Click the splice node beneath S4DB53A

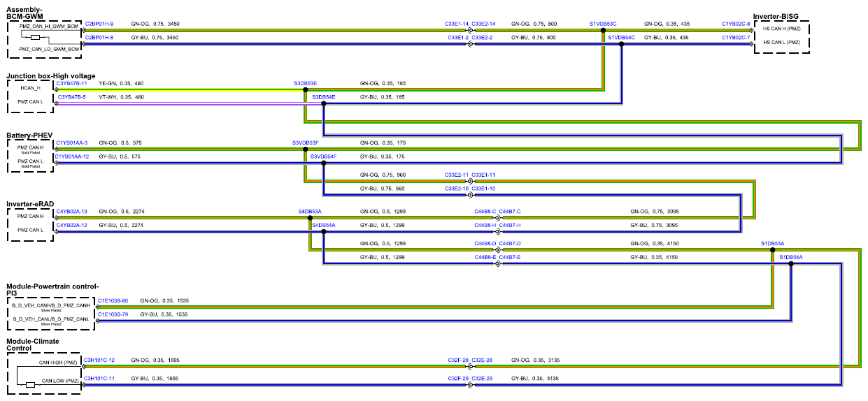pos(310,217)
